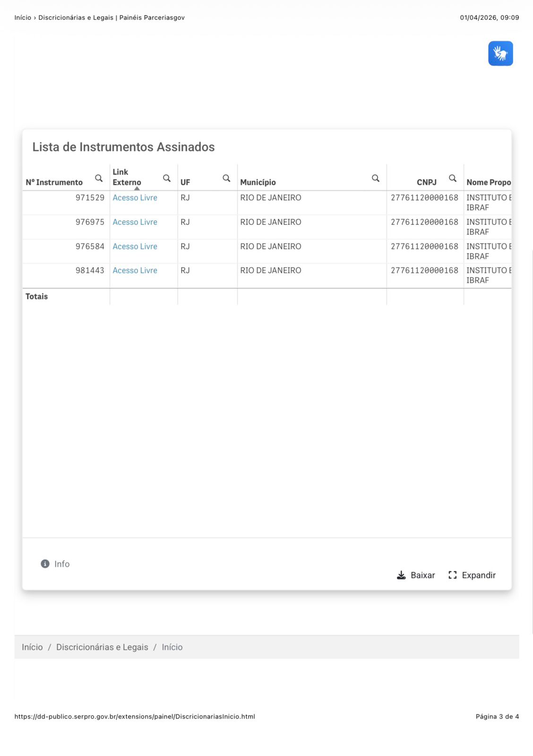Sort by Município column header

pos(258,182)
